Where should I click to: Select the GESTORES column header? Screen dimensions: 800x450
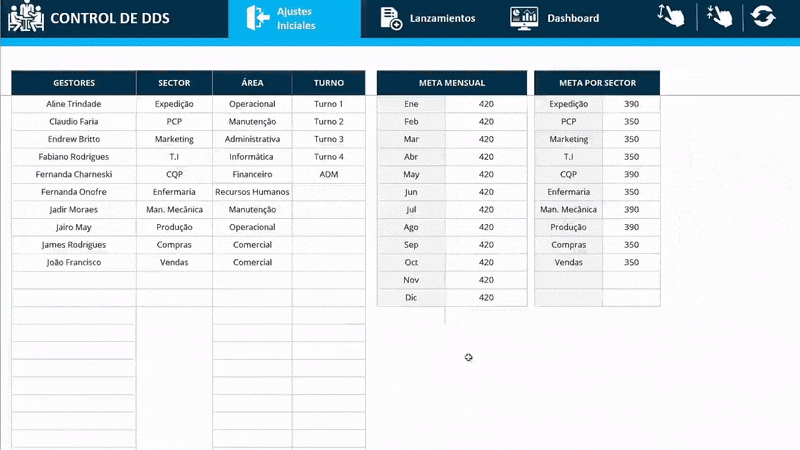[74, 83]
